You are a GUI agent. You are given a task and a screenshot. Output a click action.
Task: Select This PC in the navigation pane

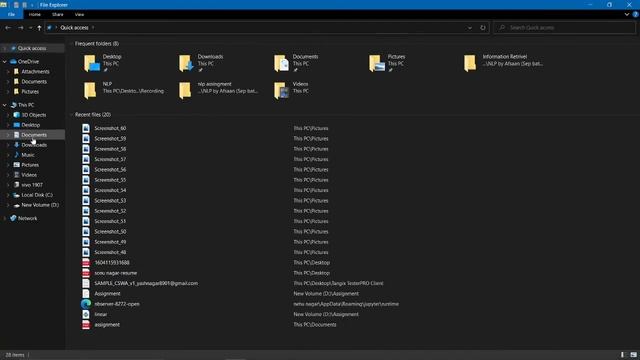pyautogui.click(x=26, y=105)
